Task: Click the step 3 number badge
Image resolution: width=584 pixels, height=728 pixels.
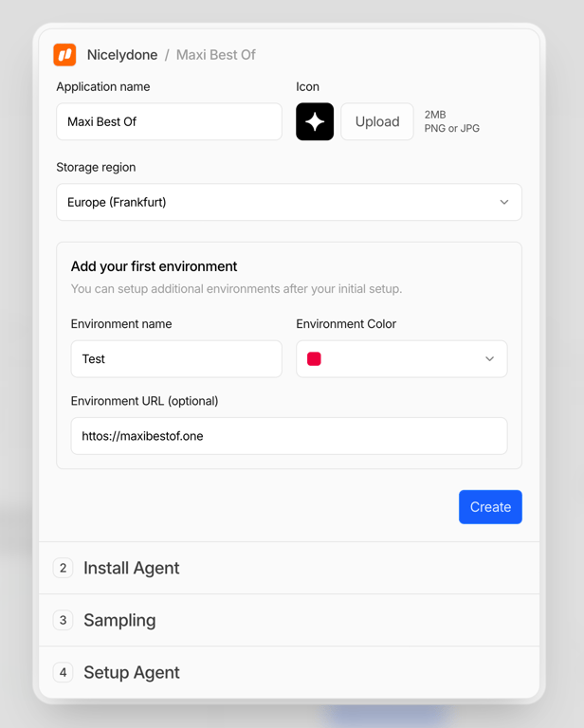Action: pyautogui.click(x=64, y=620)
